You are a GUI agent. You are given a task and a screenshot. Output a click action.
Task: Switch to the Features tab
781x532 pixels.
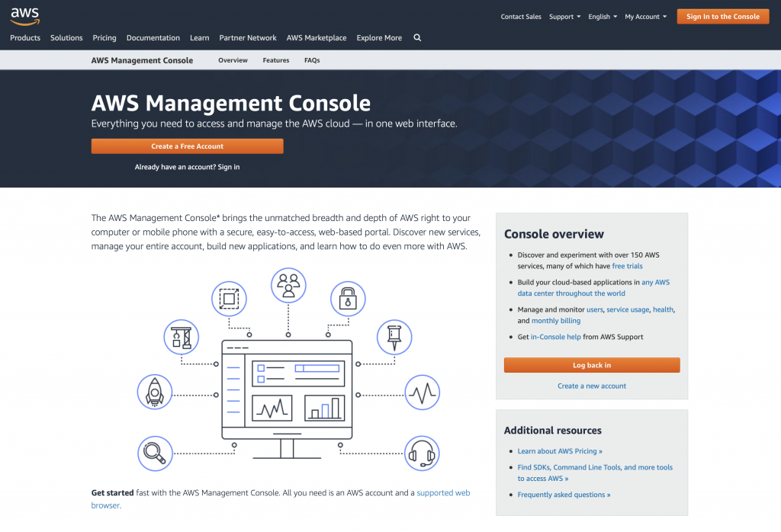(276, 60)
